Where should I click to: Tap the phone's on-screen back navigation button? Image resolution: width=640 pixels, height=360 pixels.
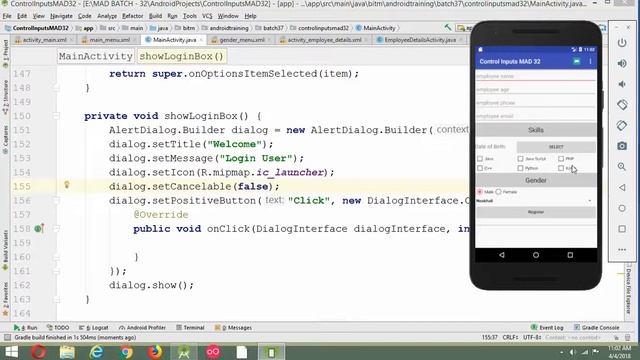(502, 255)
